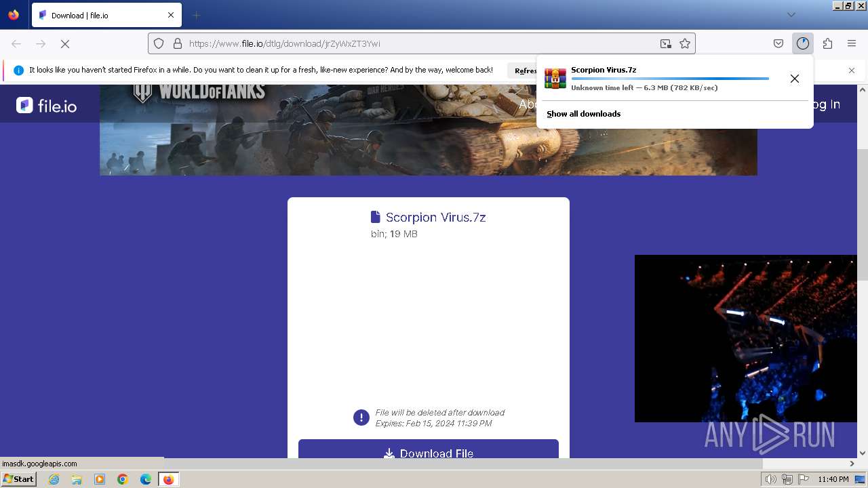Stop loading the page
The image size is (868, 488).
tap(65, 43)
